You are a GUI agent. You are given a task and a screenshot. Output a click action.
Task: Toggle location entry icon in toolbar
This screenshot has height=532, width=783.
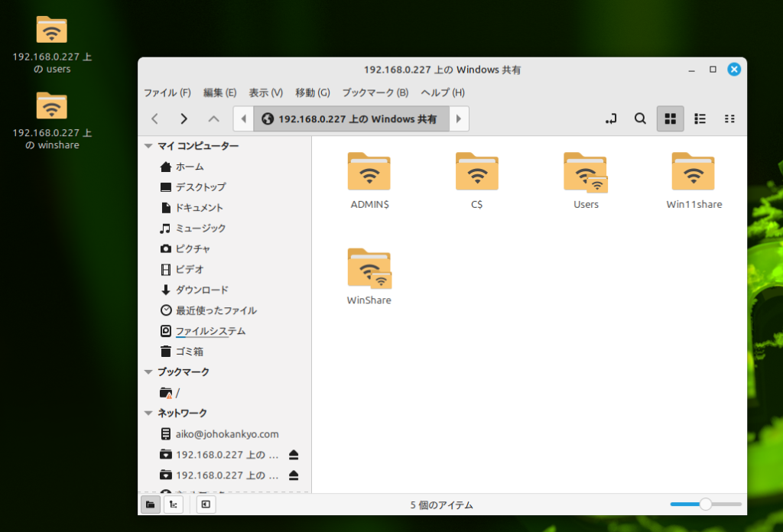pyautogui.click(x=610, y=118)
